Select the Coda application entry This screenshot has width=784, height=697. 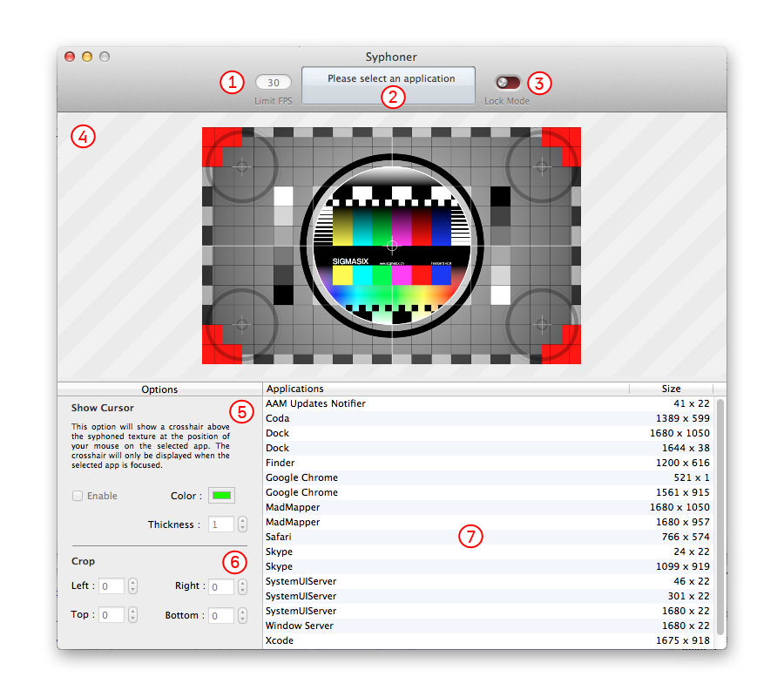(277, 418)
